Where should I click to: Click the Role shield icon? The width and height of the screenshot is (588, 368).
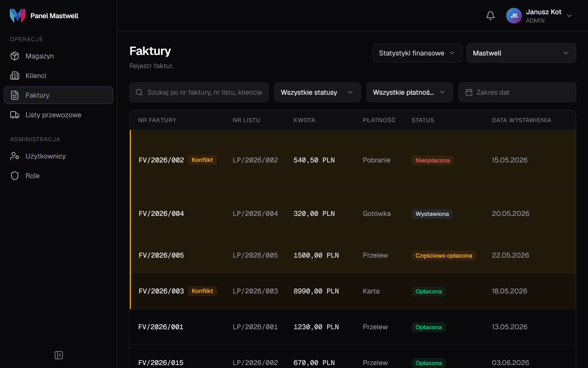point(15,176)
